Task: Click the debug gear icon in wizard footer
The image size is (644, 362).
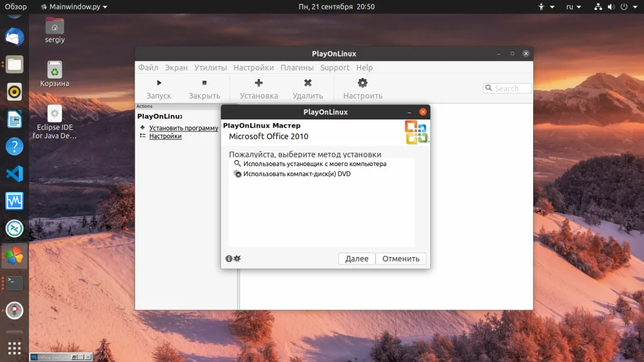Action: (237, 258)
